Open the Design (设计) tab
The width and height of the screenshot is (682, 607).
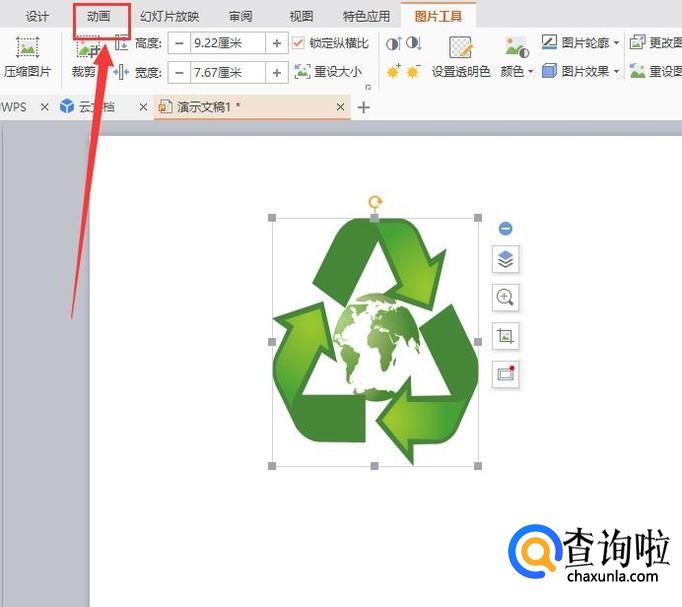[37, 17]
